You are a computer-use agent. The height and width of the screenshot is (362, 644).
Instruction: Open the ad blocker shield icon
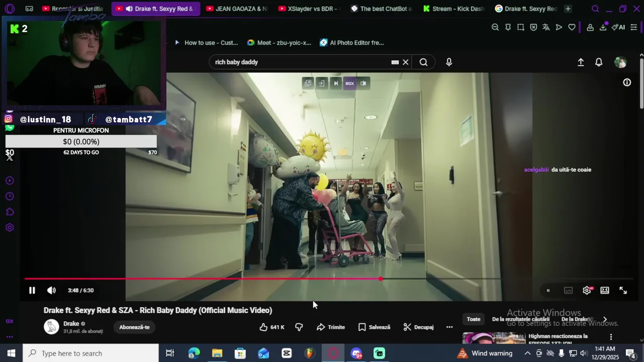[533, 27]
